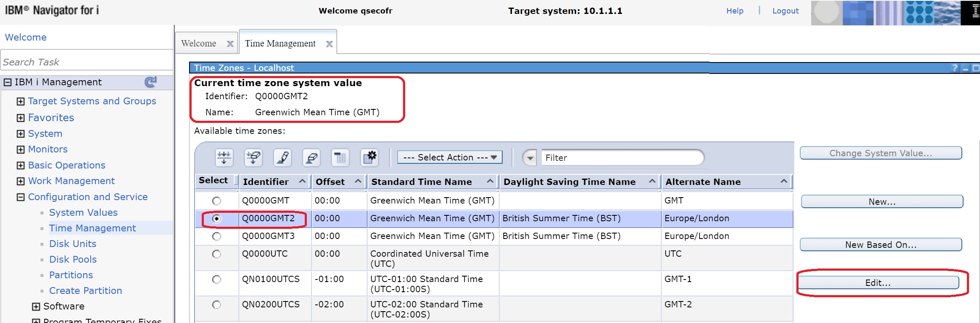The height and width of the screenshot is (323, 980).
Task: Click the edit sort pencil icon
Action: [282, 158]
